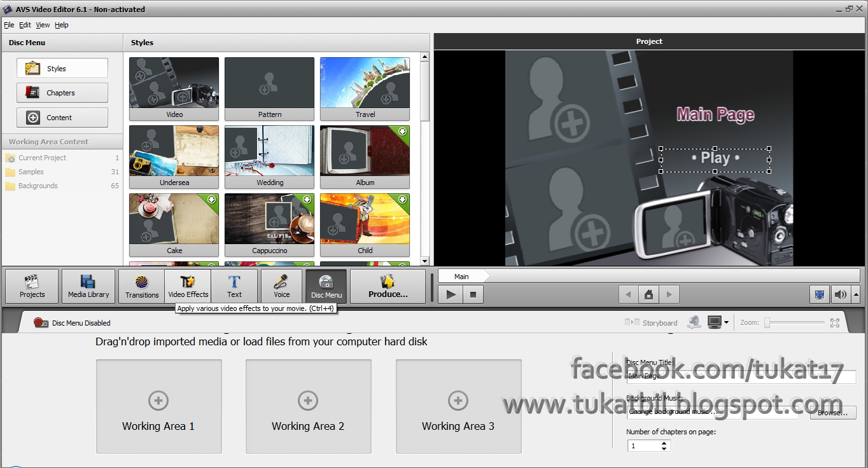Select the Play text in preview
Image resolution: width=868 pixels, height=468 pixels.
tap(715, 158)
